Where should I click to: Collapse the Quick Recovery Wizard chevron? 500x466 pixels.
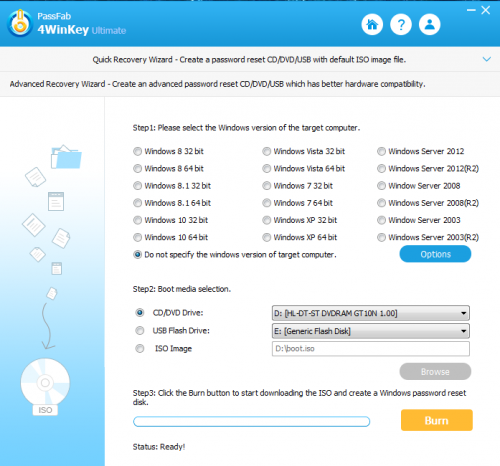[487, 59]
